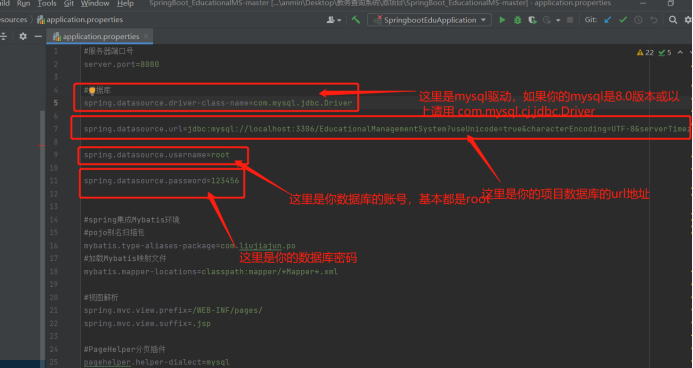Close the application.properties editor tab
The width and height of the screenshot is (693, 368).
(146, 36)
